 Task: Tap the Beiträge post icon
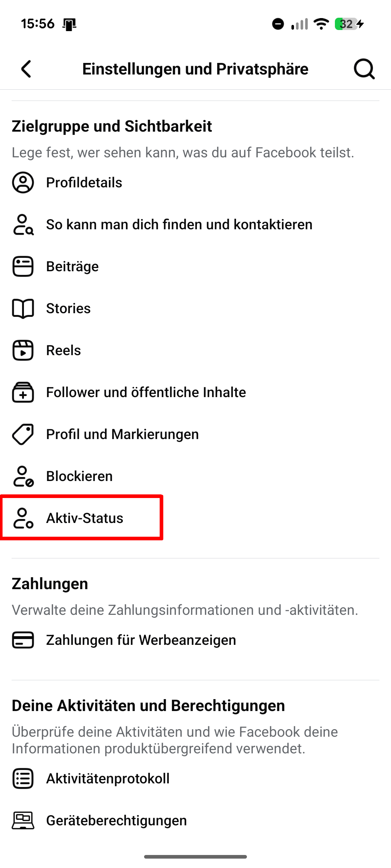click(23, 267)
